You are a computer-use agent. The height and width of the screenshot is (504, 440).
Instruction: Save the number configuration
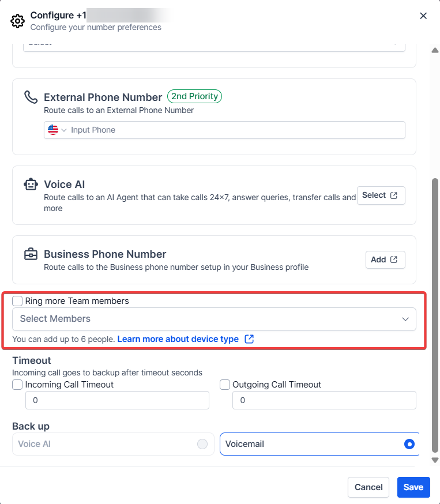pos(413,487)
